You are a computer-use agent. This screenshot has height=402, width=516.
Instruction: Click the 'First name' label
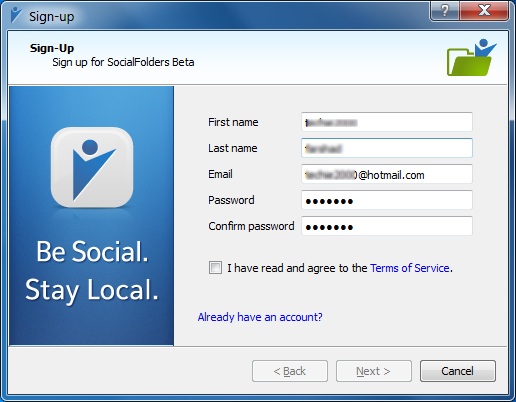(x=233, y=122)
